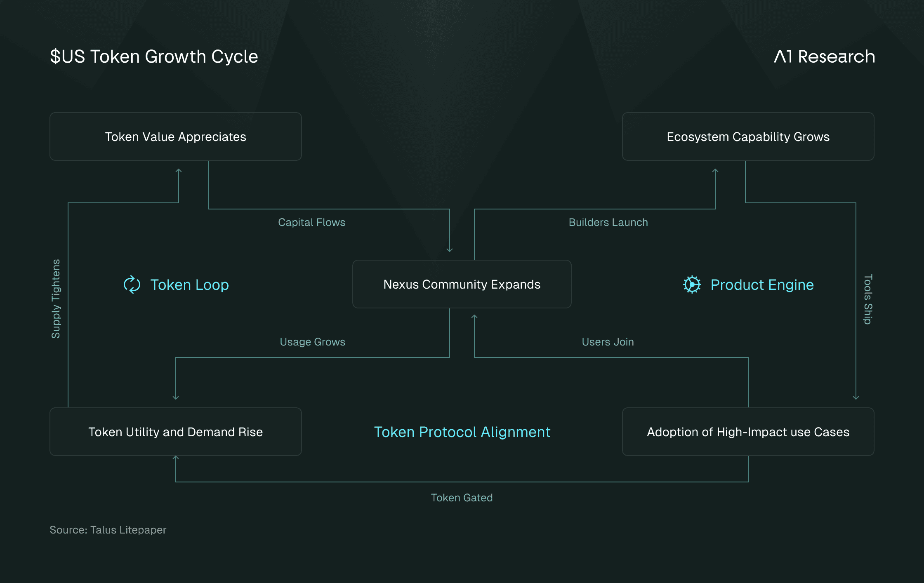Click the Token Protocol Alignment heading
This screenshot has height=583, width=924.
[462, 432]
